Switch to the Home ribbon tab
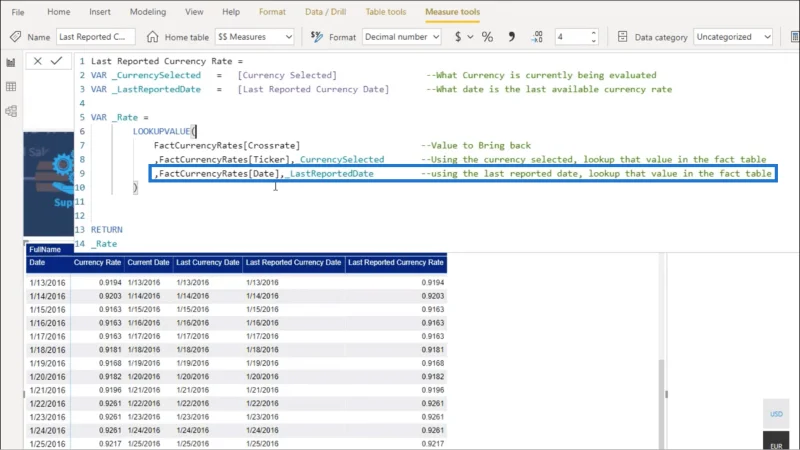Screen dimensions: 800x450 pos(59,12)
